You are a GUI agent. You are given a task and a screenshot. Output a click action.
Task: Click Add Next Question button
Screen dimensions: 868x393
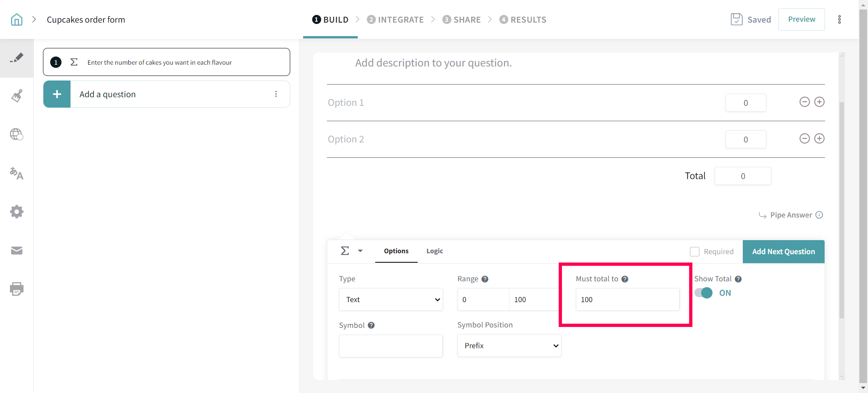[x=783, y=251]
